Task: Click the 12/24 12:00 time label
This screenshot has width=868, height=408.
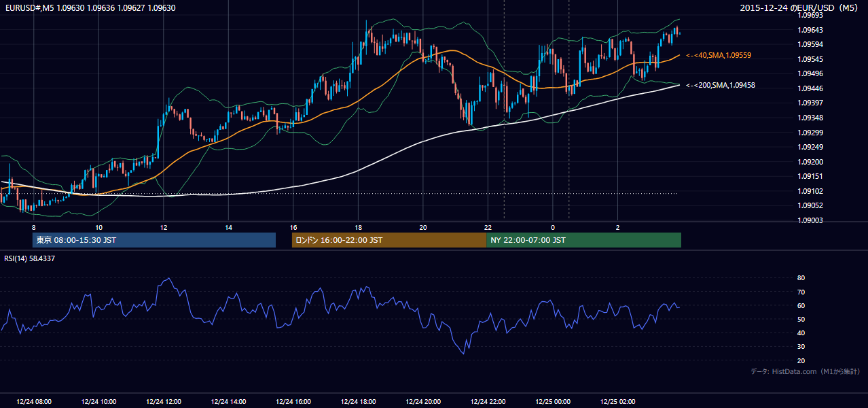Action: click(164, 402)
